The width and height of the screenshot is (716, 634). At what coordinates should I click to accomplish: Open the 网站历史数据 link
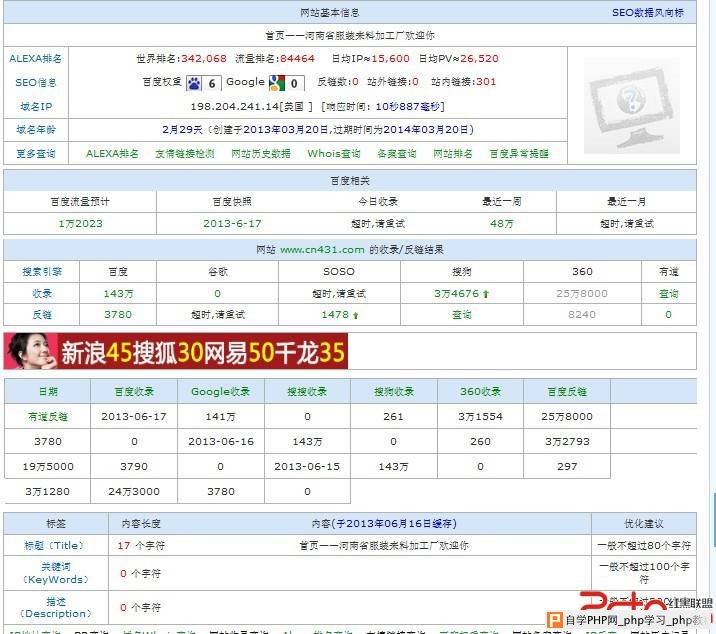pyautogui.click(x=261, y=153)
